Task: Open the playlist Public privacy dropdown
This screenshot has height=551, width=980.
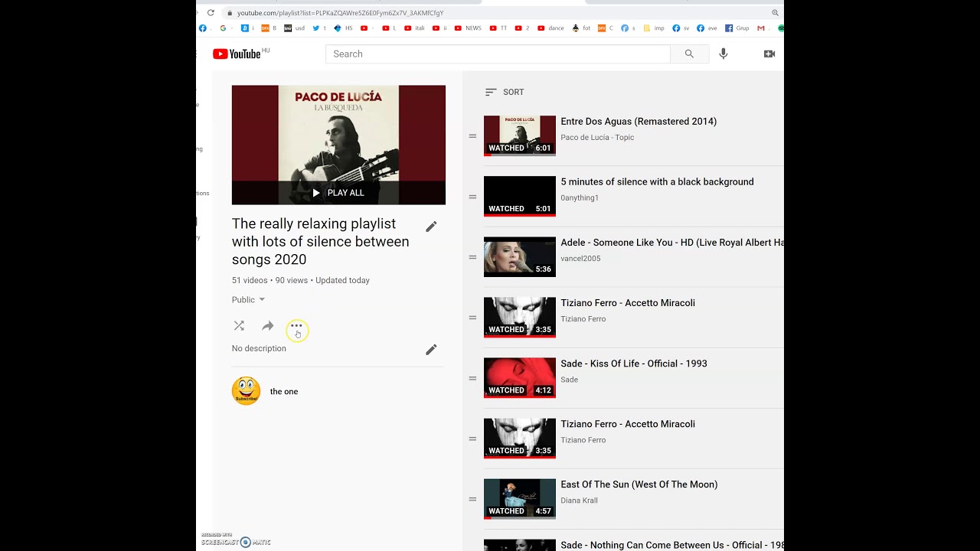Action: coord(248,300)
